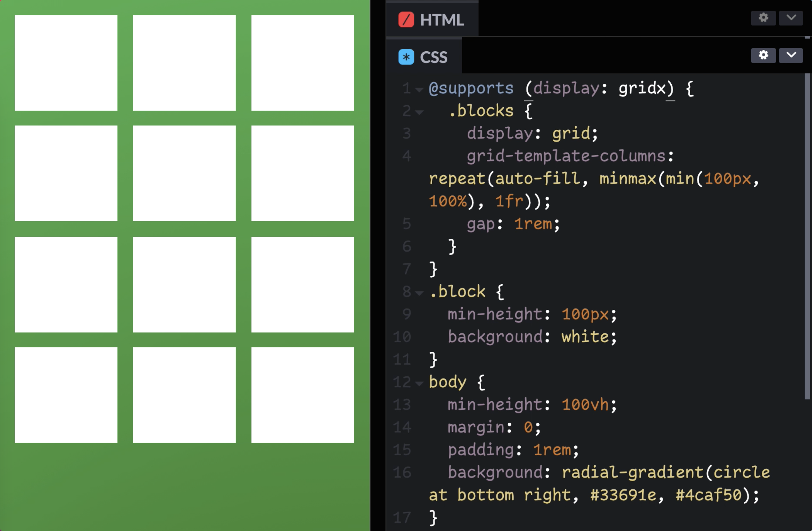Fold the body rule at line 12
The image size is (812, 531).
click(x=419, y=383)
